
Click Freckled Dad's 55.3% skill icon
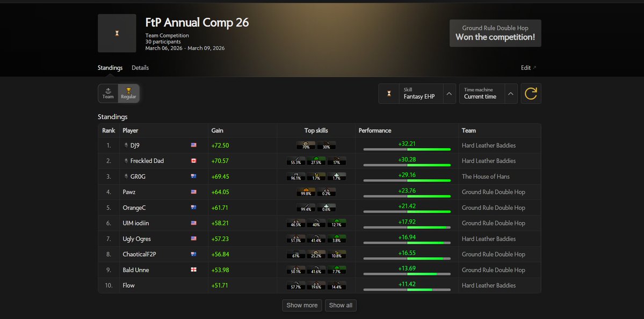point(296,161)
